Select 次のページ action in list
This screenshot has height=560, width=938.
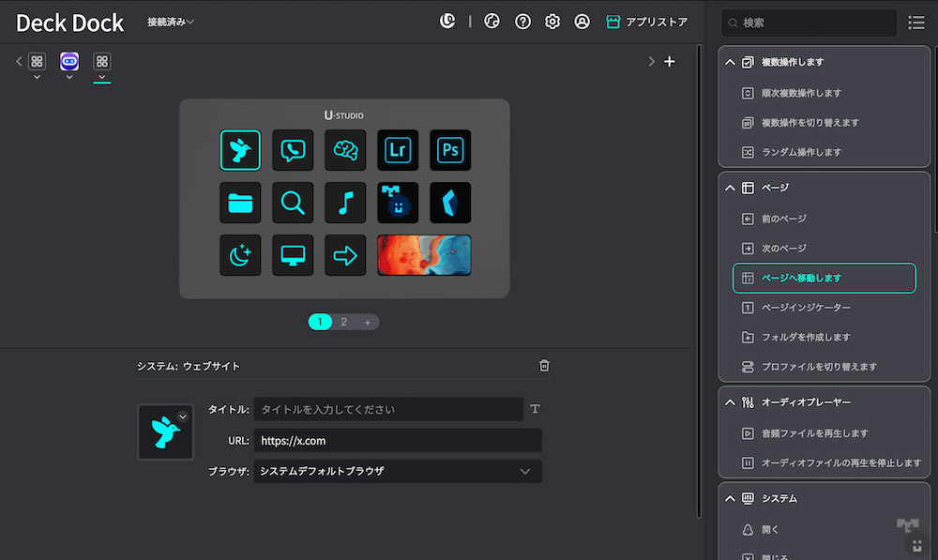(783, 249)
